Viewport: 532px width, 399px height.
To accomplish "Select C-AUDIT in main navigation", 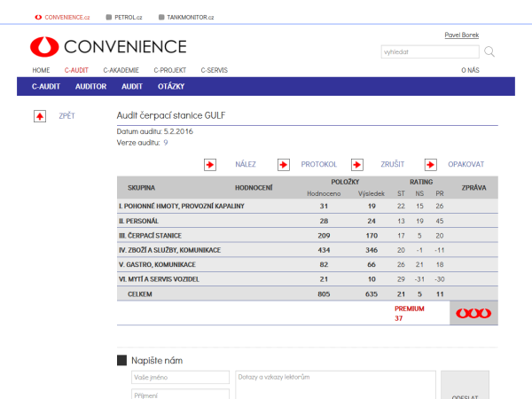I will pos(76,70).
